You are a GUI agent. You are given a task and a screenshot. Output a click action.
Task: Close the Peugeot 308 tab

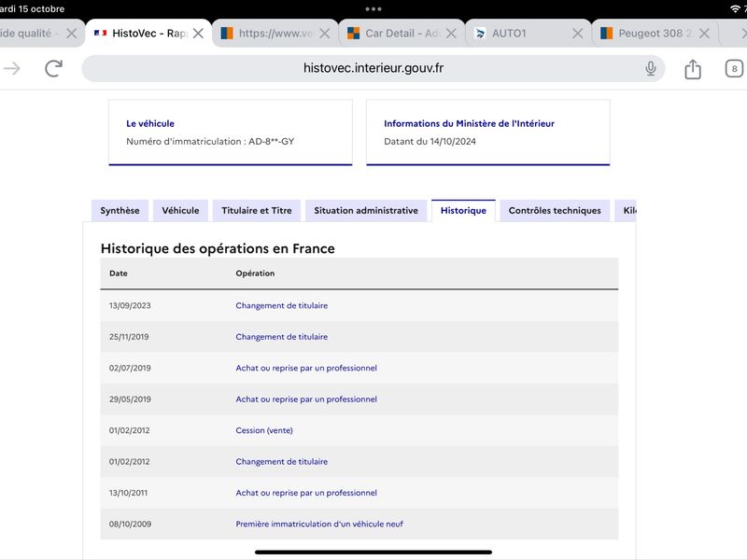pyautogui.click(x=704, y=34)
